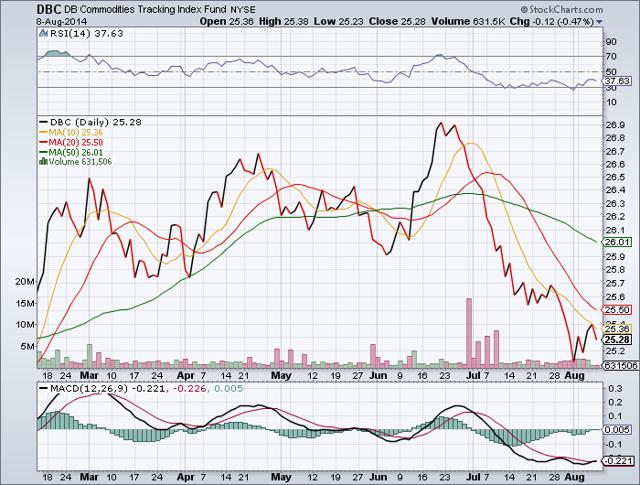Click the green line marker before MA(50)
Viewport: 640px width, 485px height.
click(x=43, y=152)
